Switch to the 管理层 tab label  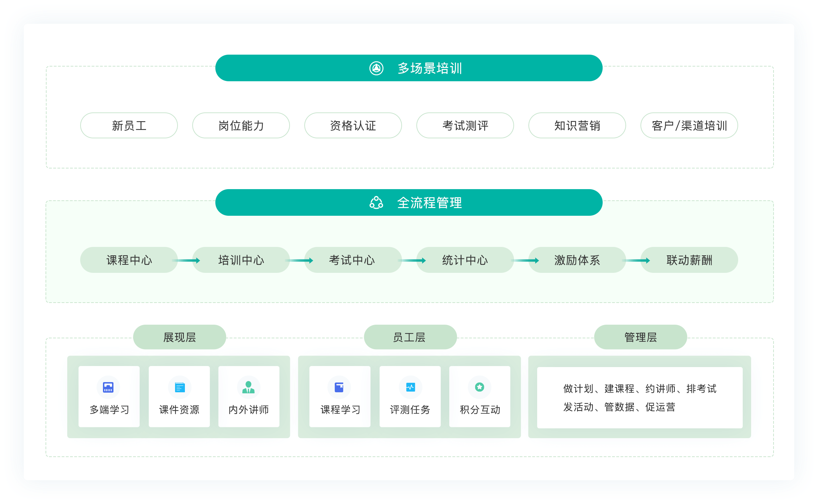pyautogui.click(x=640, y=337)
